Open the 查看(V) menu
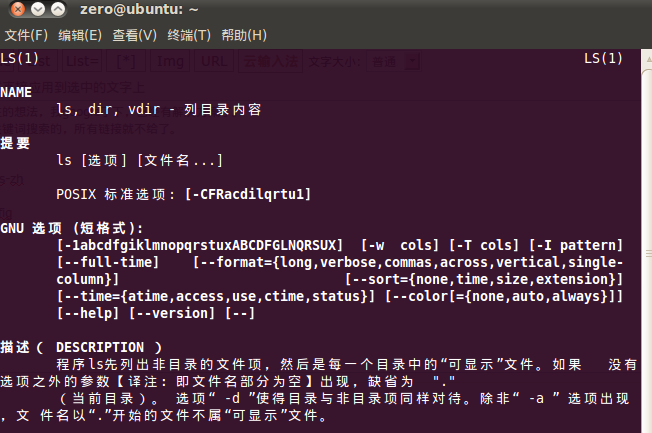Viewport: 652px width, 433px height. click(x=134, y=35)
